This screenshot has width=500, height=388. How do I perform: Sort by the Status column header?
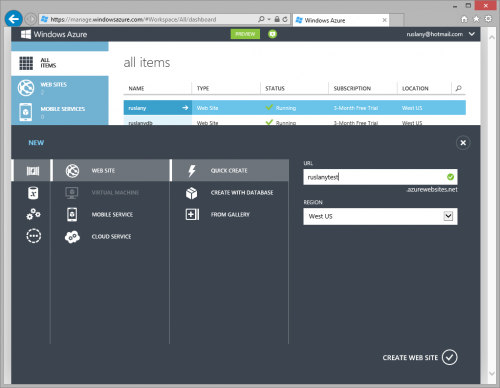point(275,88)
